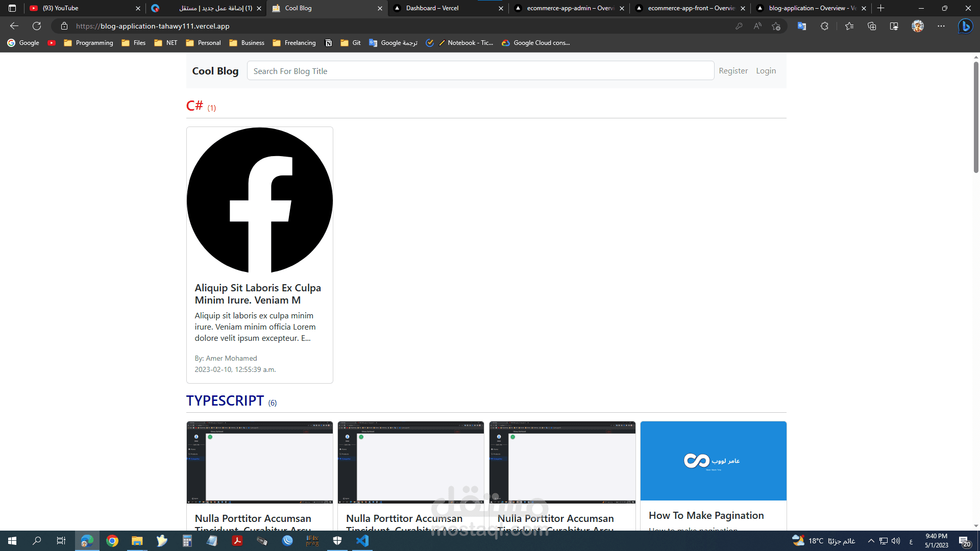Open Visual Studio Code from the taskbar

pos(362,541)
